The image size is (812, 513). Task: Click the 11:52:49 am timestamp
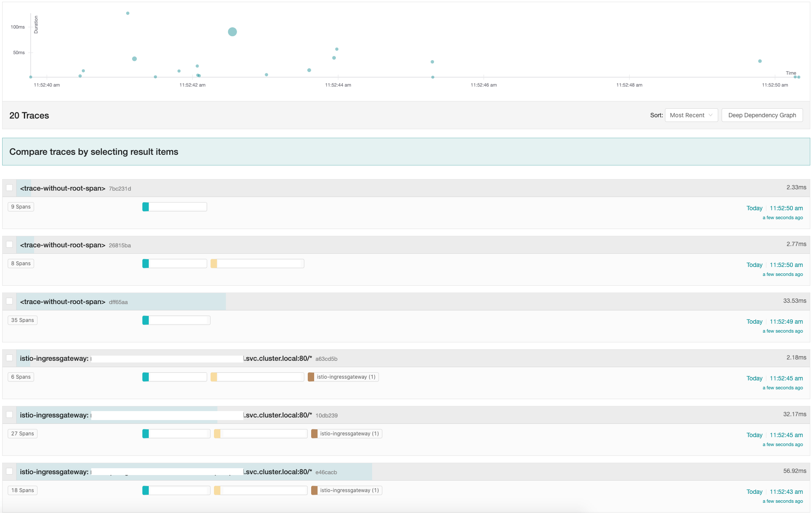pos(786,322)
